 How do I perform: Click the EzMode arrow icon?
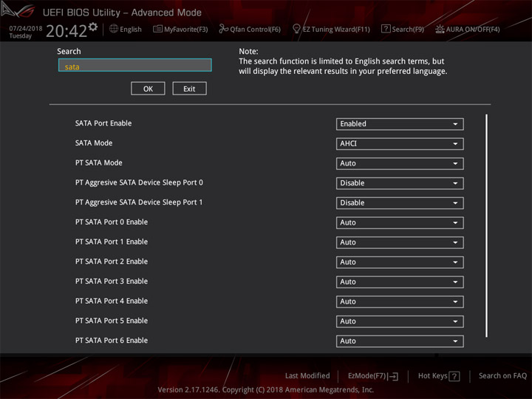click(x=393, y=376)
